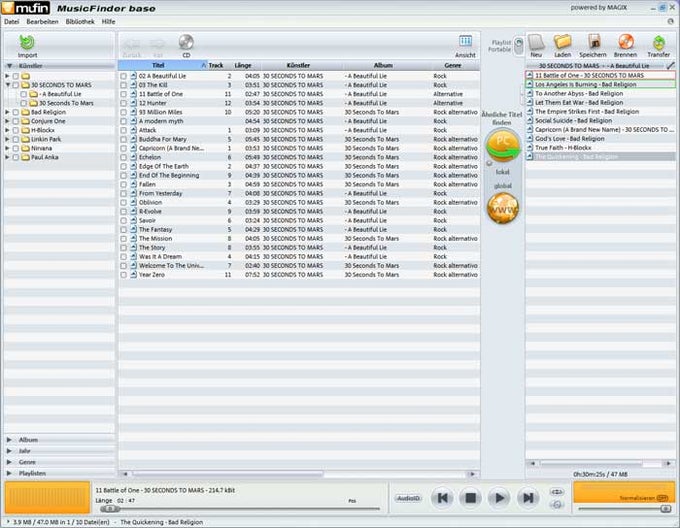Expand the Paul Anka tree node
This screenshot has width=680, height=528.
point(7,157)
